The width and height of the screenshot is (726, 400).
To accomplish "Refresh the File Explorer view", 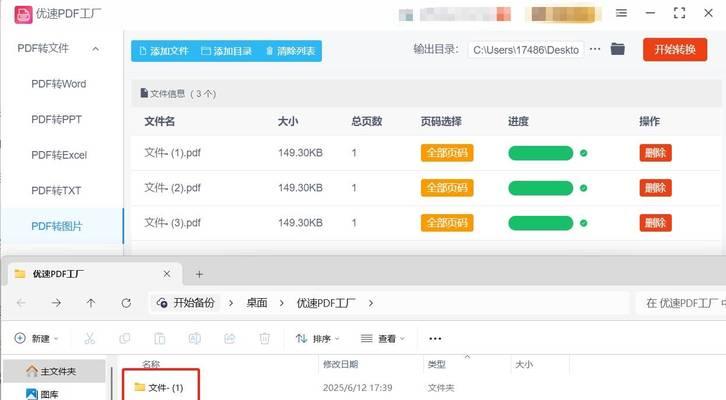I will tap(126, 303).
